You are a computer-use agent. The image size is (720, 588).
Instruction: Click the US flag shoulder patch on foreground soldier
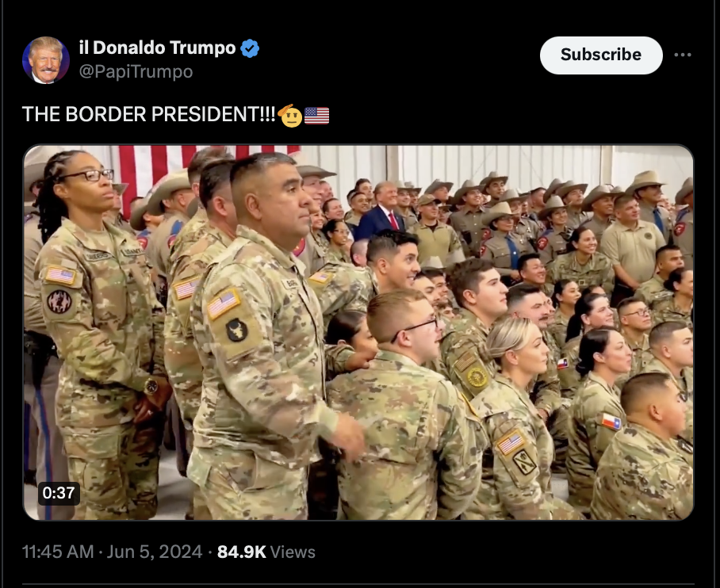224,303
